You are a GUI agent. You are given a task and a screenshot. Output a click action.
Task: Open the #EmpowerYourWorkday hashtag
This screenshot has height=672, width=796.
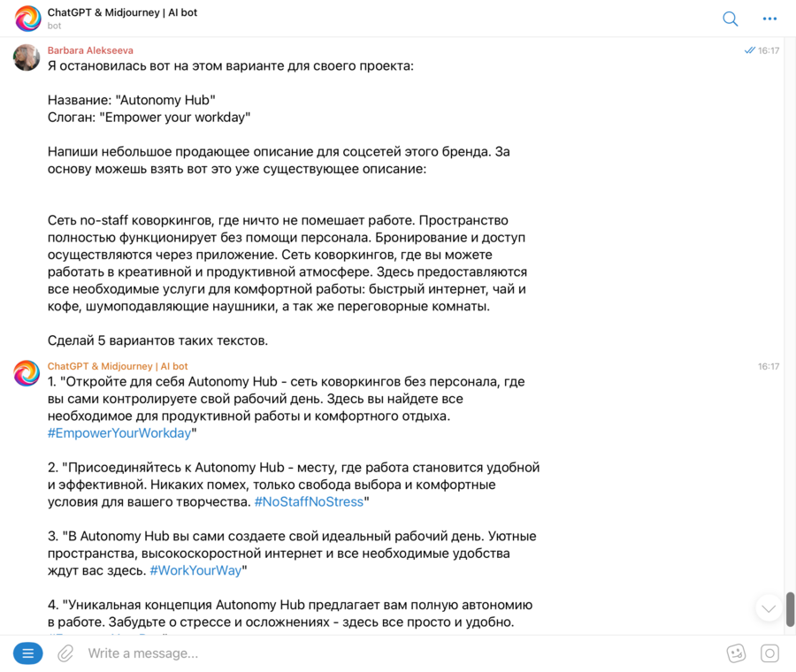[119, 433]
